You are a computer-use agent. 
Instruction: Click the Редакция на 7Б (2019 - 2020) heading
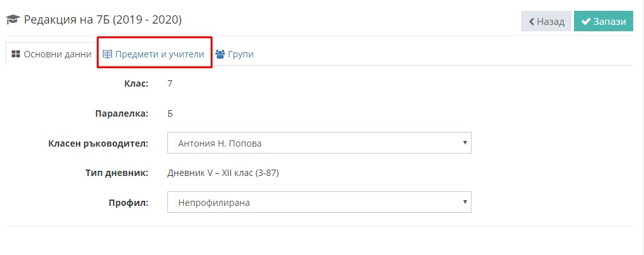point(102,20)
